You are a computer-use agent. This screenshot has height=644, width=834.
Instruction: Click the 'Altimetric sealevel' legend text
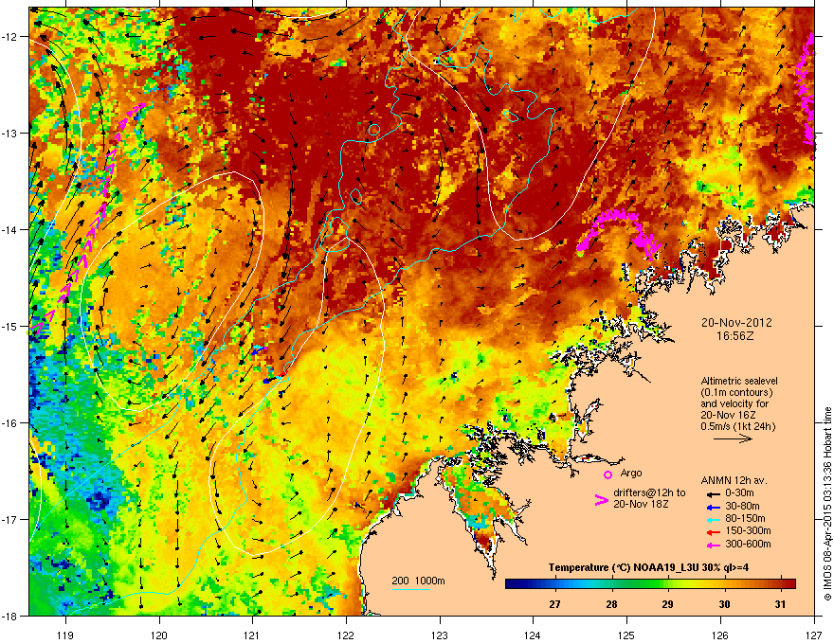tap(739, 381)
